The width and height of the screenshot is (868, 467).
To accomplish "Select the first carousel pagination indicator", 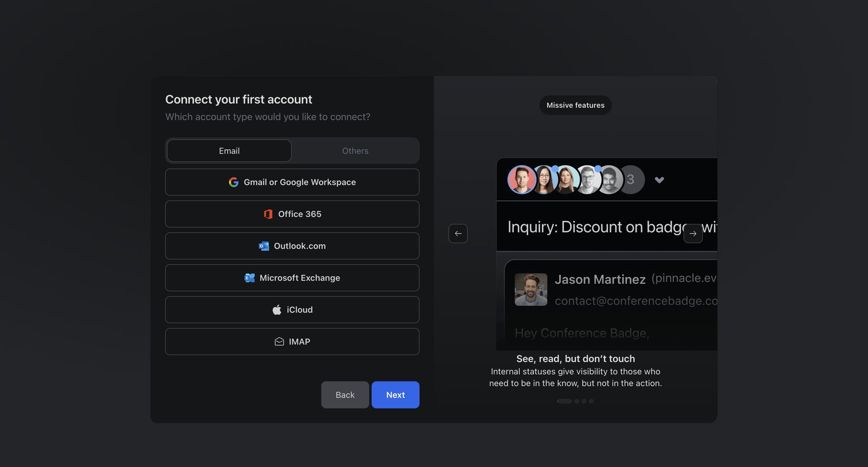I will point(565,401).
